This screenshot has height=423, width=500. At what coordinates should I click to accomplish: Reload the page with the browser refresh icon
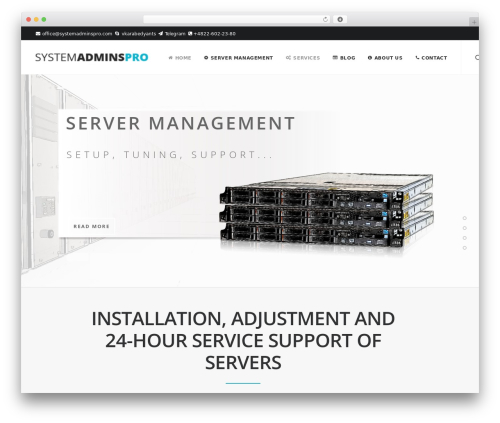[325, 20]
